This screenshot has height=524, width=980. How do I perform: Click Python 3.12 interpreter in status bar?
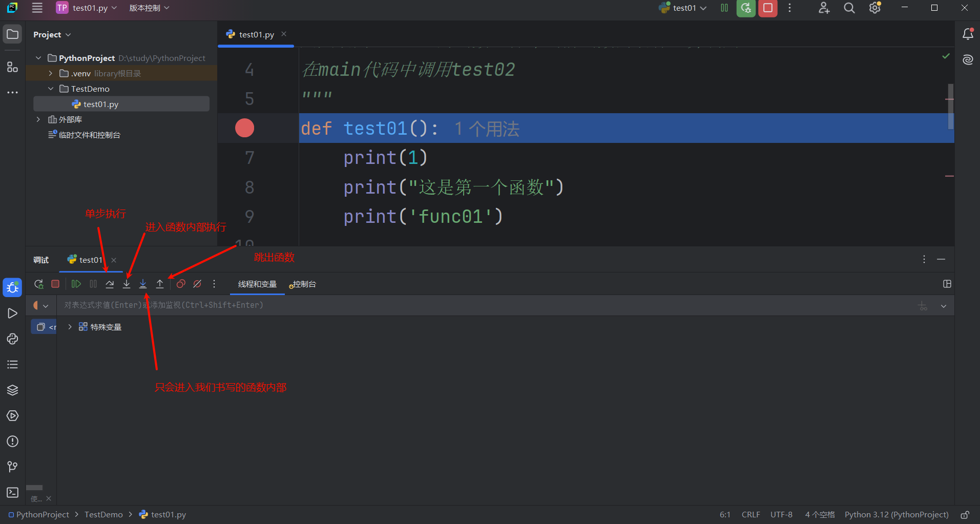click(x=896, y=514)
